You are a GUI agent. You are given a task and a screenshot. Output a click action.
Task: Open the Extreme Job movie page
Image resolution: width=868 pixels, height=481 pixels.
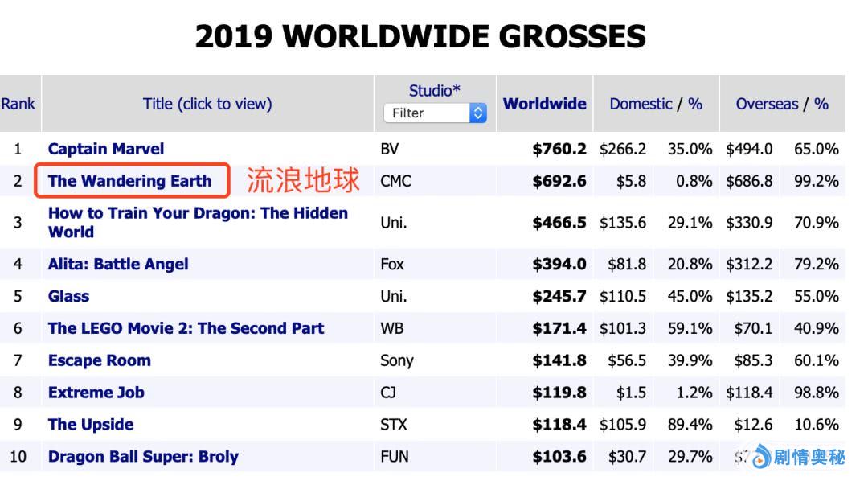pyautogui.click(x=96, y=393)
